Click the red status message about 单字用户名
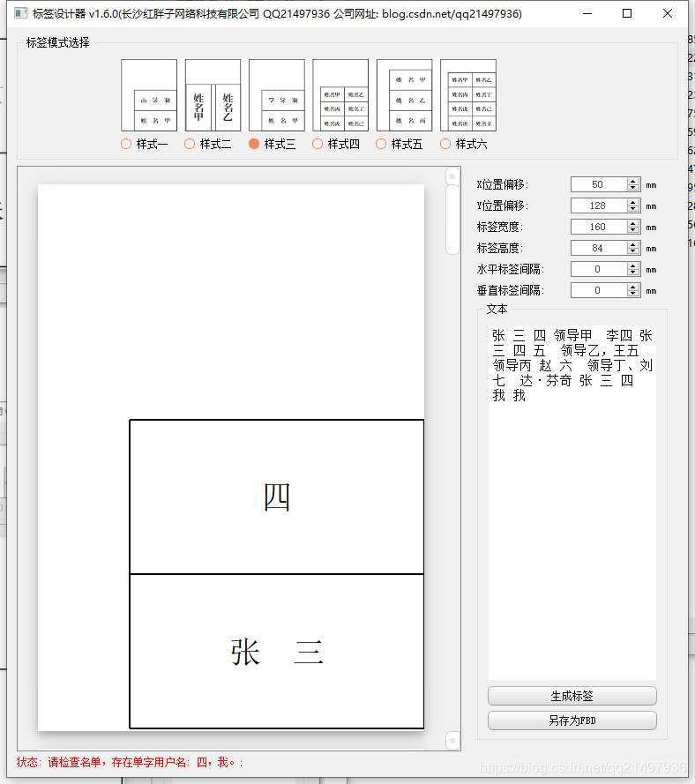 (130, 762)
